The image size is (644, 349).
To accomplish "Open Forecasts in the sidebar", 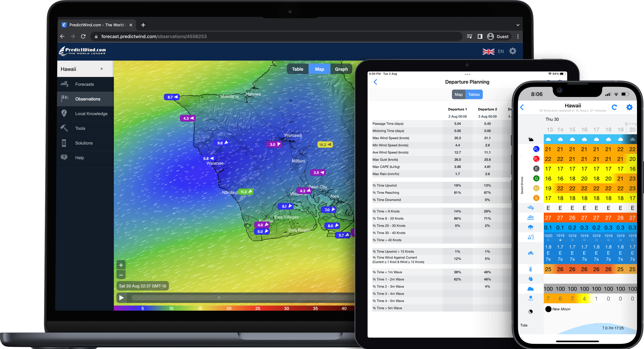I will (x=84, y=84).
